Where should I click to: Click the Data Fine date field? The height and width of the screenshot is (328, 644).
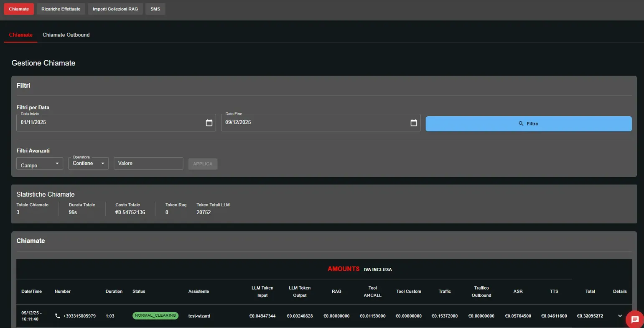(x=313, y=123)
